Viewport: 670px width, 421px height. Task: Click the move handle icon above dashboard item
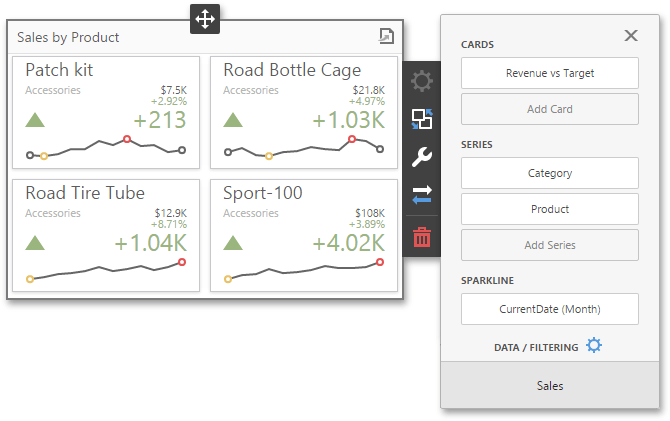(x=205, y=19)
